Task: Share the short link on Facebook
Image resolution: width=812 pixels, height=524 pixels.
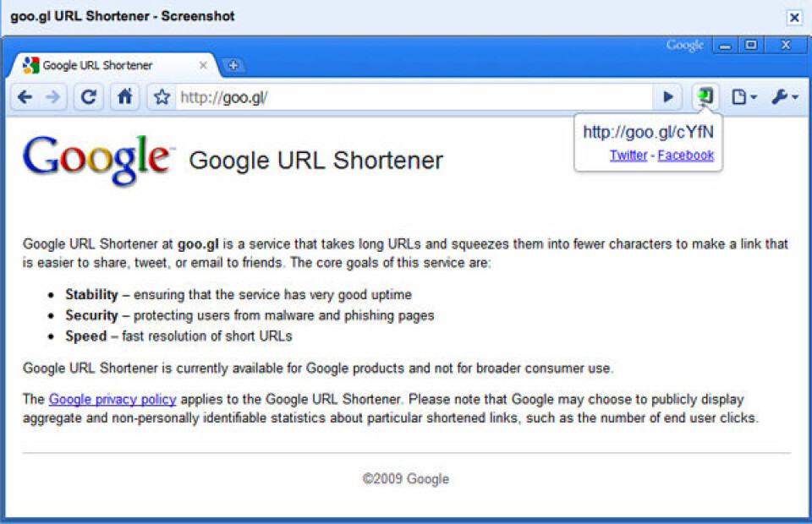Action: 686,156
